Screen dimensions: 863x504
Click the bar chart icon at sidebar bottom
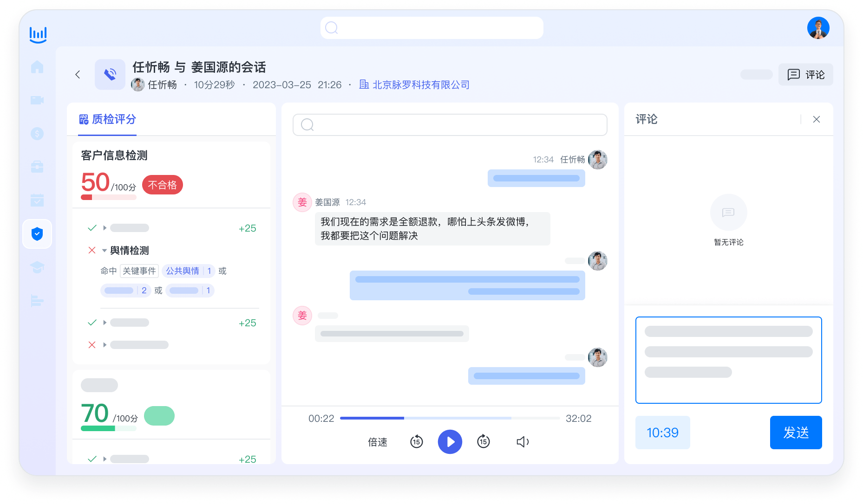click(37, 301)
